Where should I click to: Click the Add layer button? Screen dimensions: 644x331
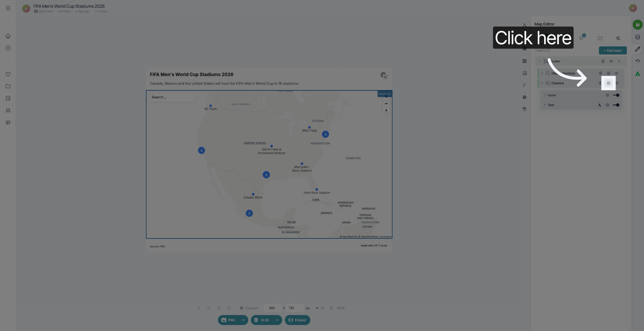coord(613,50)
